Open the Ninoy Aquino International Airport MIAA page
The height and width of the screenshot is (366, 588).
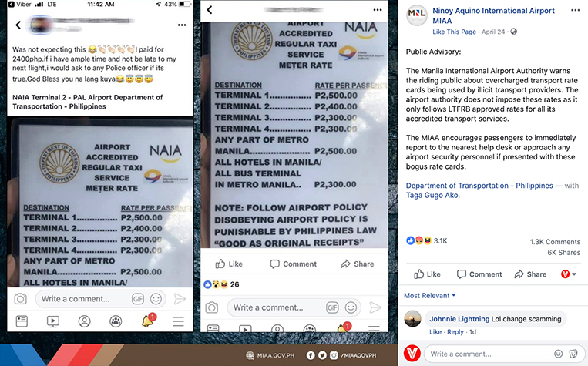point(493,15)
